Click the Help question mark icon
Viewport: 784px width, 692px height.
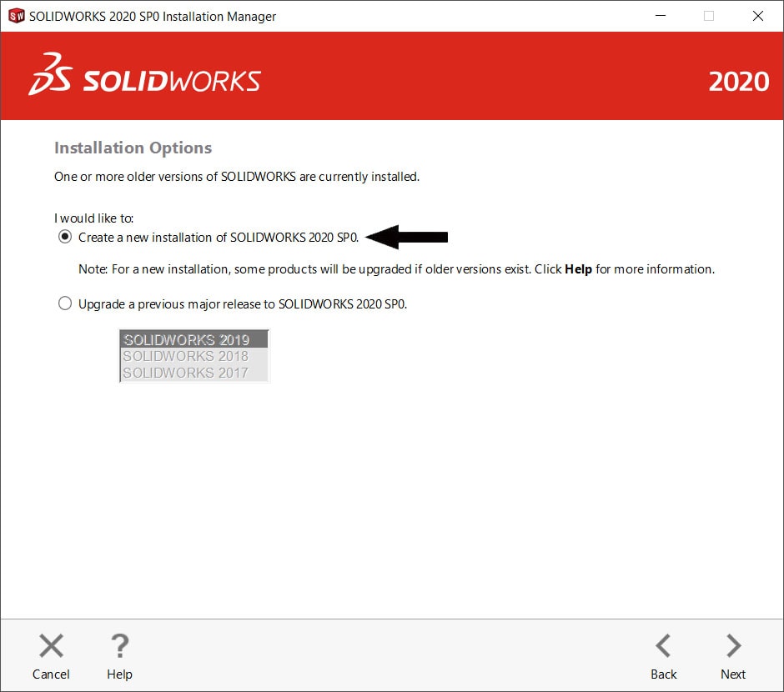tap(119, 644)
